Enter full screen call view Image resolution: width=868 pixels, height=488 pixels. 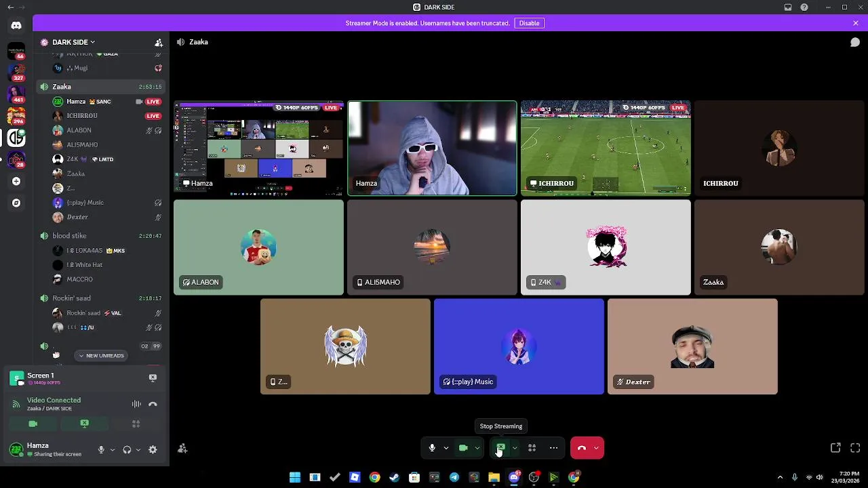[855, 448]
